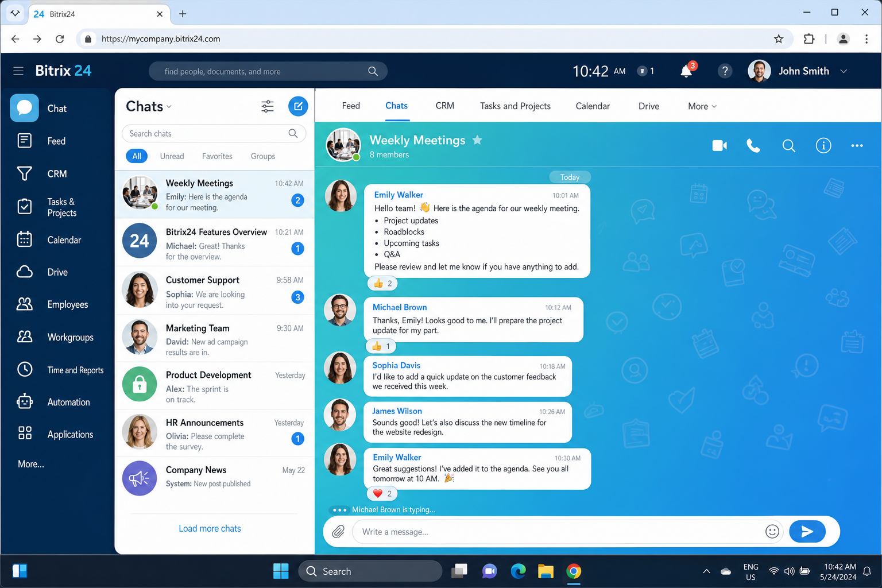Open Applications grid icon in sidebar
Viewport: 882px width, 588px height.
25,433
